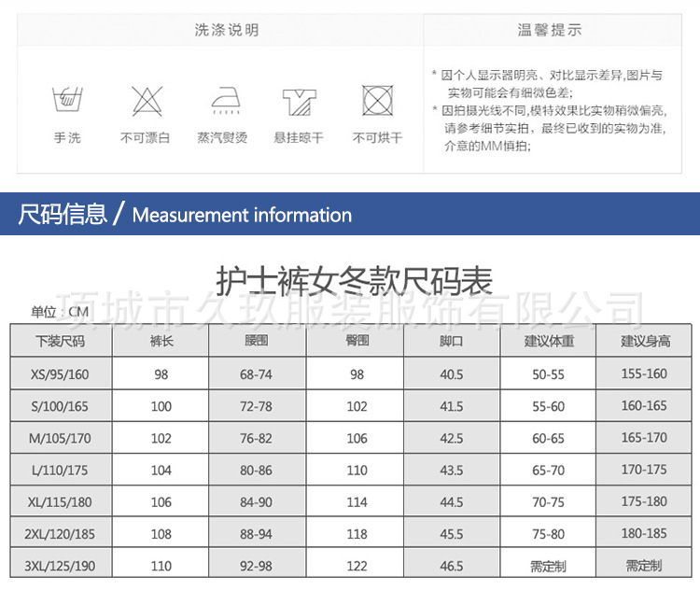The width and height of the screenshot is (700, 605).
Task: Click leg opening value 41.5
Action: coord(452,406)
